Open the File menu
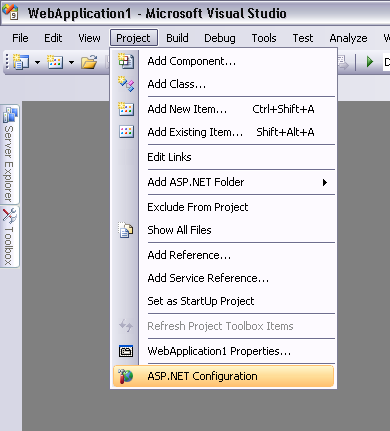 click(20, 38)
